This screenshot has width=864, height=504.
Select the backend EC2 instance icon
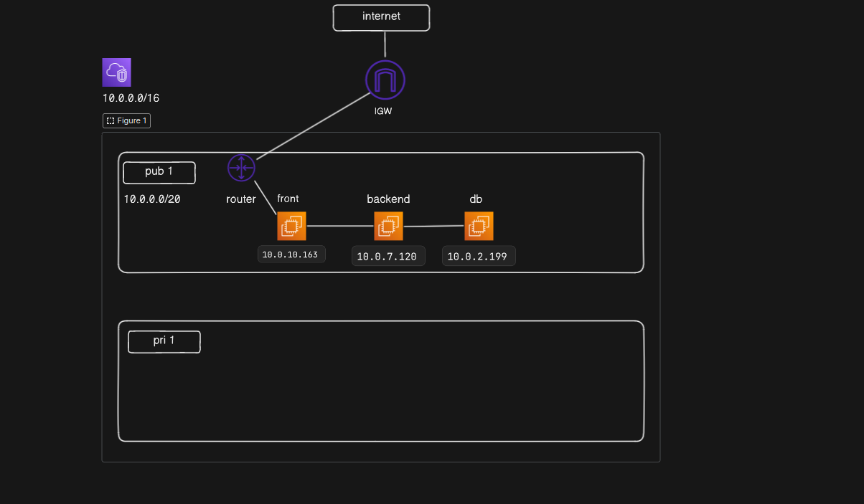pos(388,227)
